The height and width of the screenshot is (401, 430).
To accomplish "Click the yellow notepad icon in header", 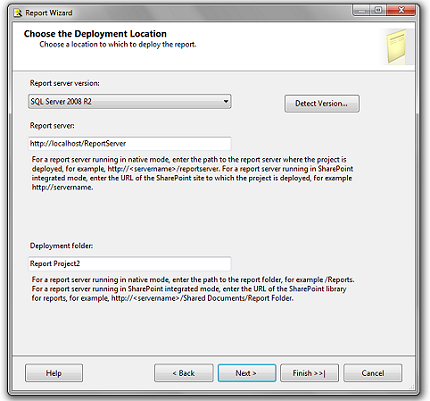I will [x=397, y=47].
